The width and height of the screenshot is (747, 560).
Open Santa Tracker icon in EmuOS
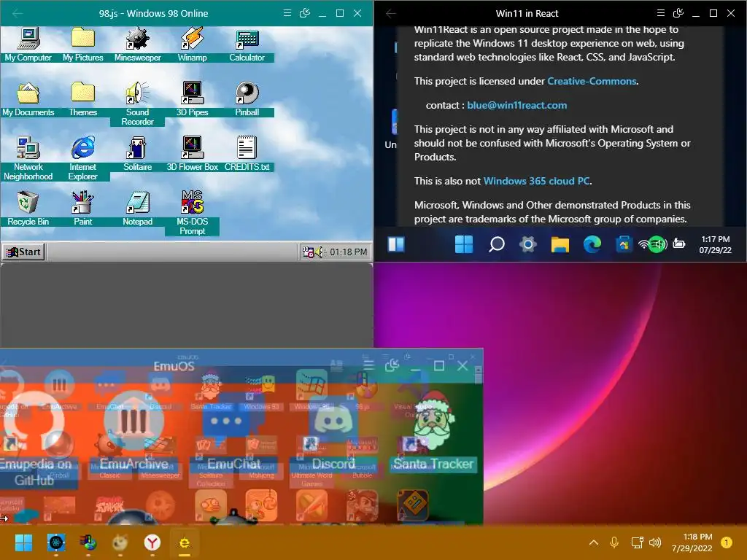pyautogui.click(x=433, y=431)
